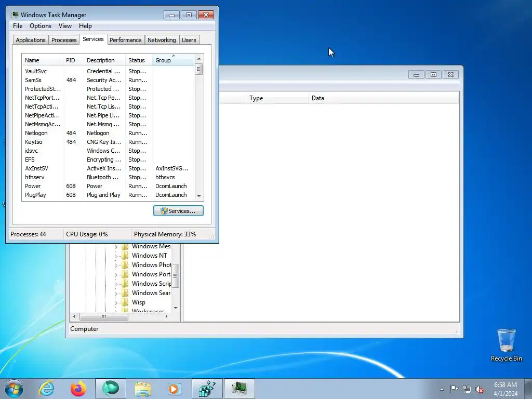Select the Netlogon service row
The height and width of the screenshot is (399, 532).
point(108,133)
